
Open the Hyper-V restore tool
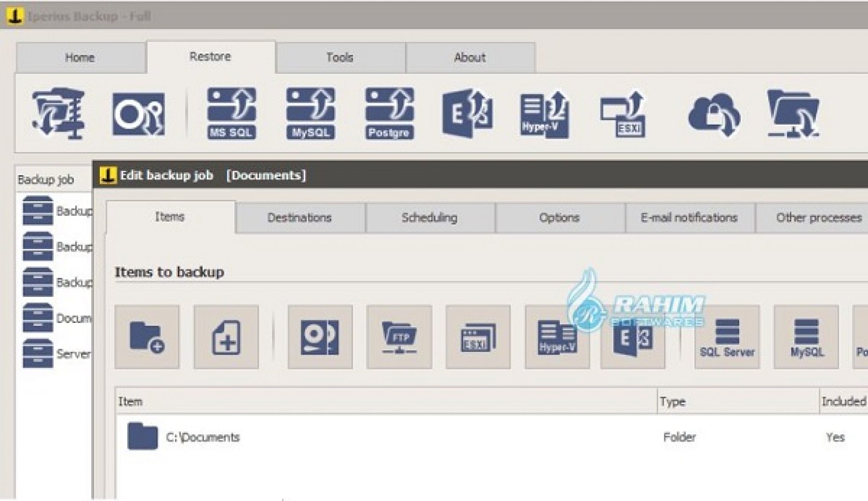[x=545, y=114]
